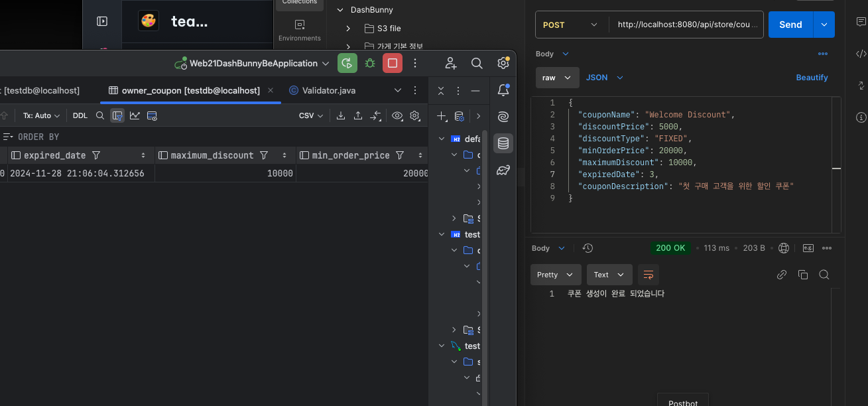Image resolution: width=868 pixels, height=406 pixels.
Task: Click the request URL input field
Action: pos(686,25)
